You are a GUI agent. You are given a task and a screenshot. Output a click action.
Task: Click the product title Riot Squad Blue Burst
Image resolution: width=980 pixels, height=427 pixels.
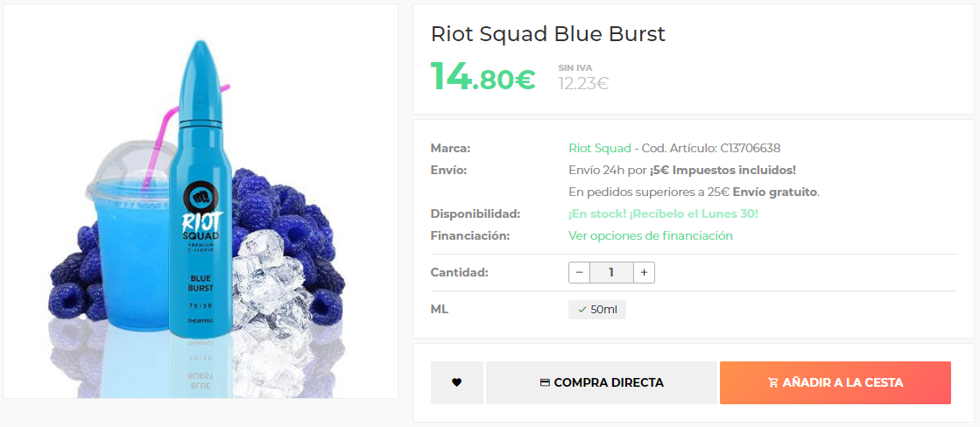click(x=548, y=34)
